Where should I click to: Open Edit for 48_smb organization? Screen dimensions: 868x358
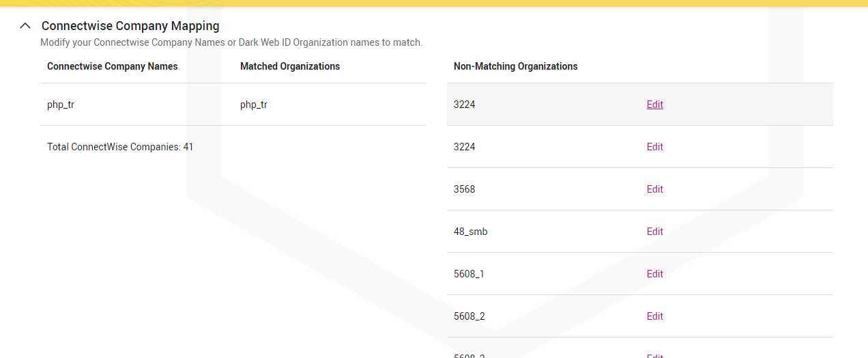pos(654,232)
